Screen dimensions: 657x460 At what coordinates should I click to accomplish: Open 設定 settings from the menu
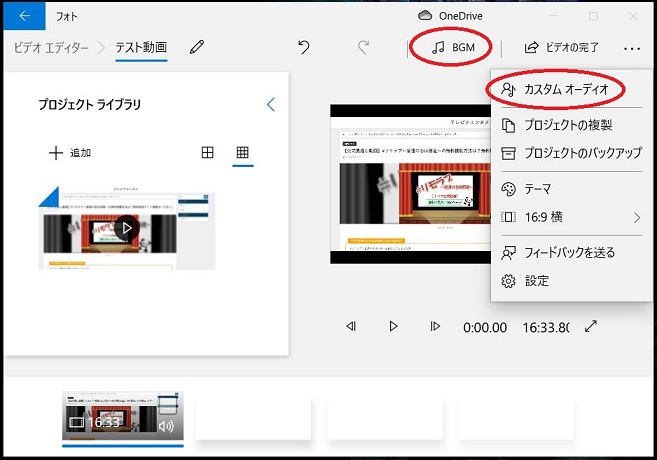(x=537, y=281)
